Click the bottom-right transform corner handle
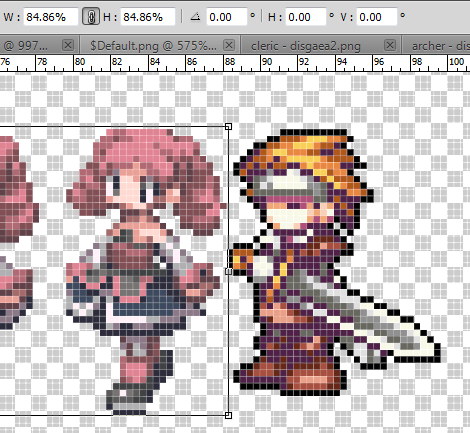 point(228,415)
